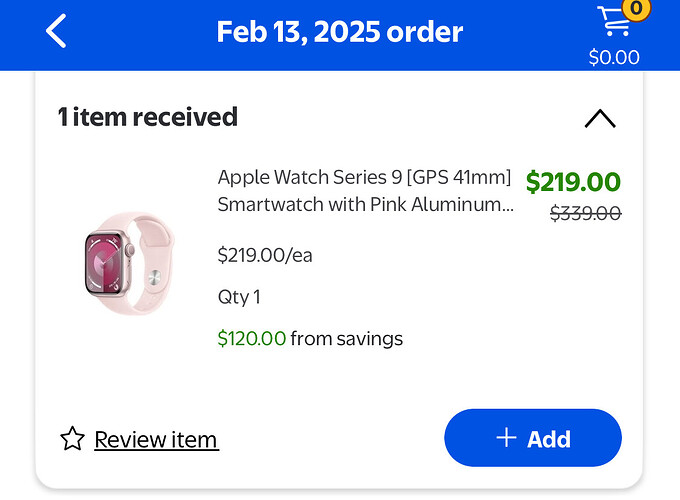Open the pink Apple Watch product image
This screenshot has height=500, width=680.
(129, 263)
